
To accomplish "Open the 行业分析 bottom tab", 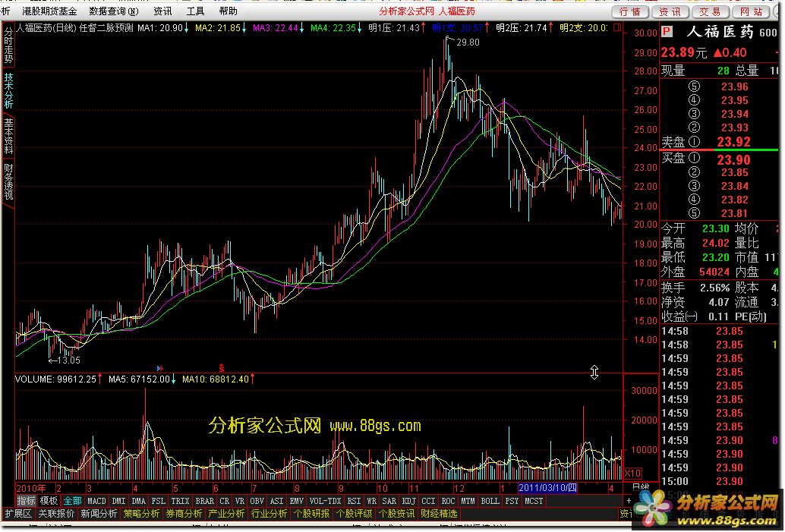I will click(x=270, y=514).
